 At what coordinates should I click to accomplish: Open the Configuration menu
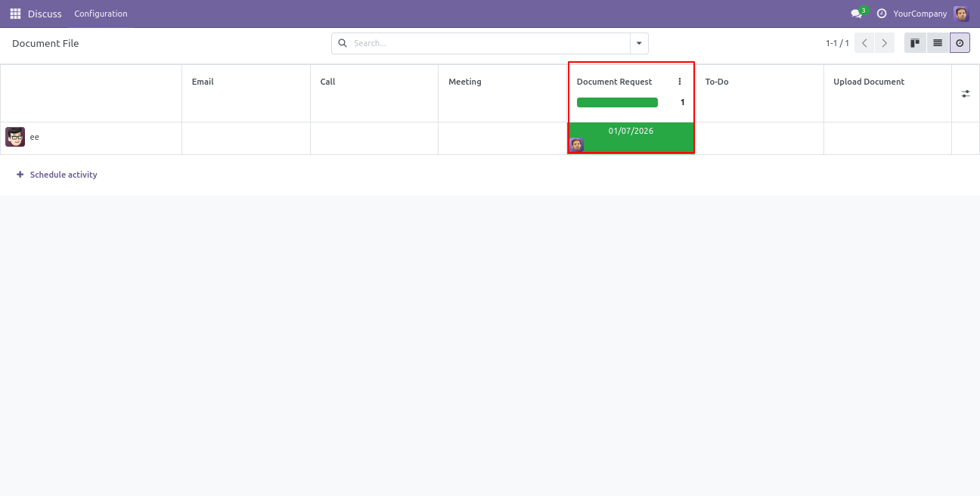click(101, 14)
